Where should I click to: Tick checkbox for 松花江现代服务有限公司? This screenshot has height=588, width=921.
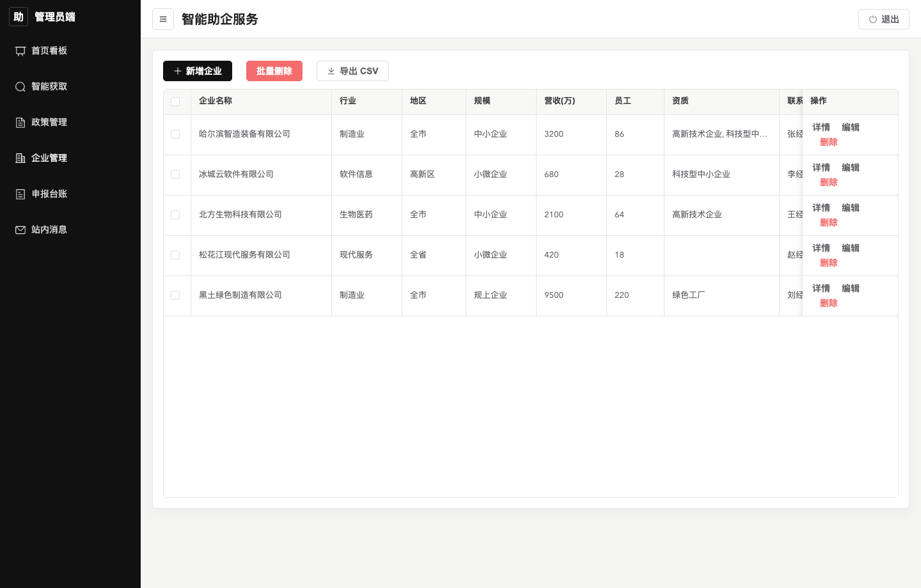[175, 255]
